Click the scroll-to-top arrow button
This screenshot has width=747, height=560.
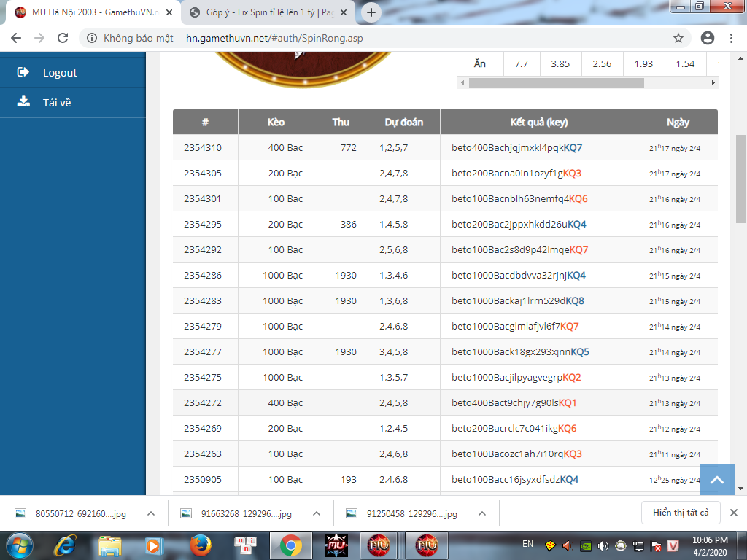click(x=717, y=481)
